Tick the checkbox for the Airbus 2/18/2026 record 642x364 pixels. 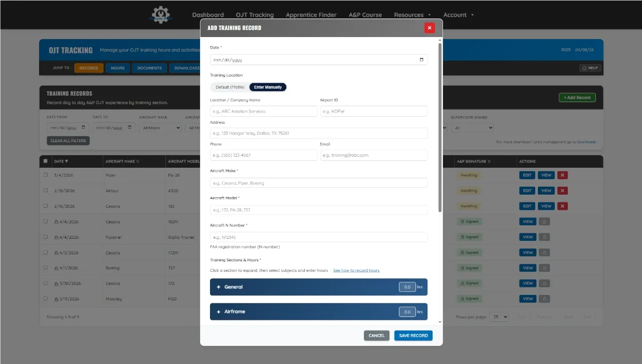46,191
